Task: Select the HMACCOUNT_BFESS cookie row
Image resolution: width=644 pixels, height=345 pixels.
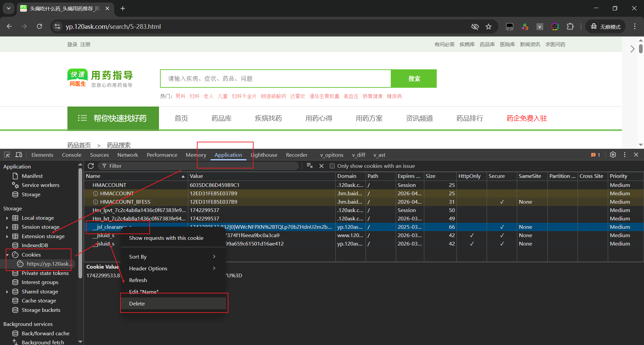Action: pyautogui.click(x=364, y=202)
